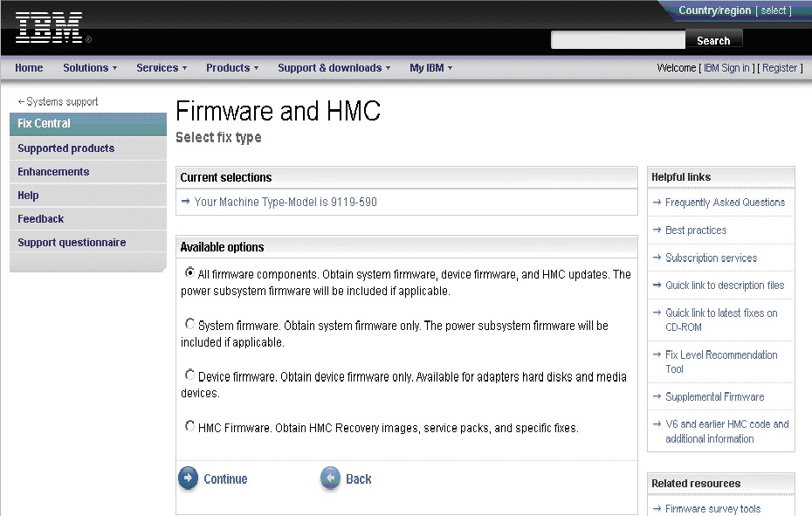Open the Firmware survey tools link

click(x=712, y=509)
